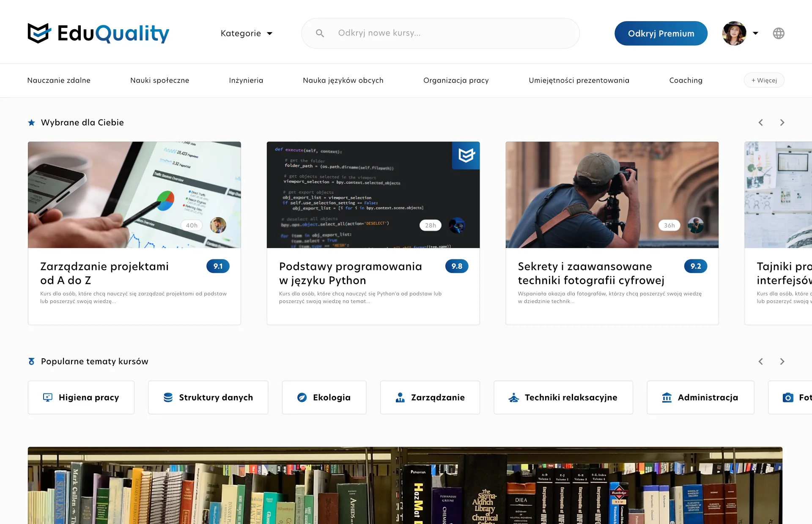This screenshot has height=524, width=812.
Task: Click the EduQuality logo icon
Action: [x=39, y=33]
